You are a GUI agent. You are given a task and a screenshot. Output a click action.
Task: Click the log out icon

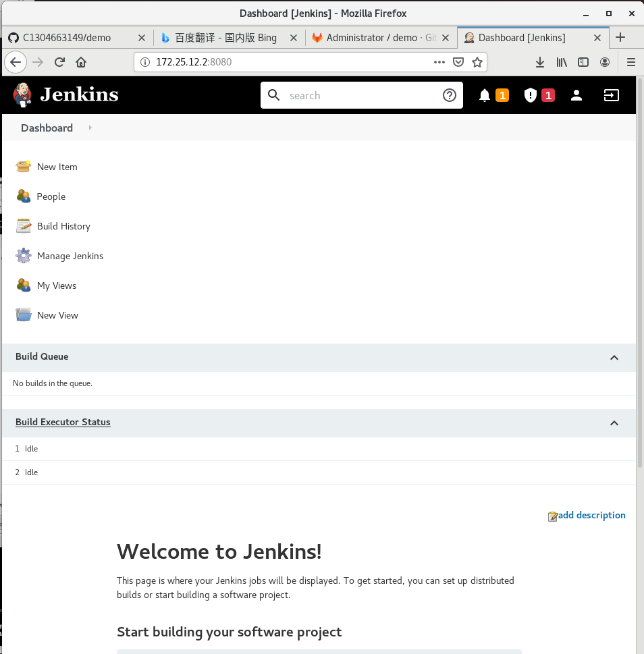(611, 96)
